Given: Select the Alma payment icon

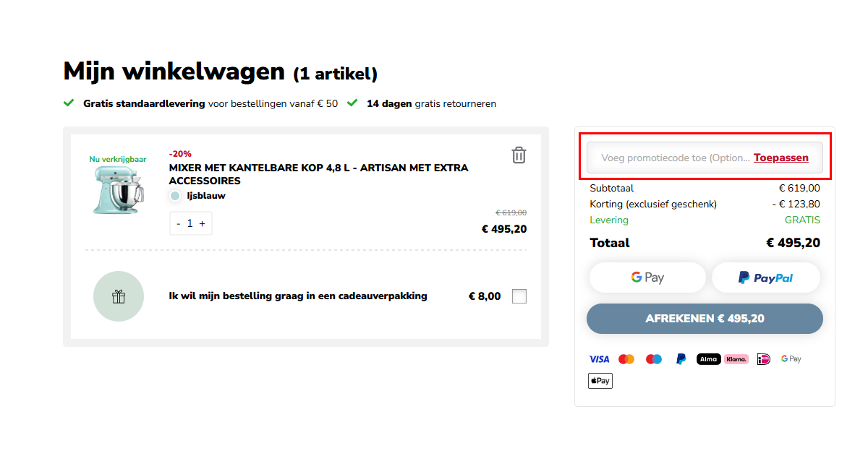Looking at the screenshot, I should [708, 358].
